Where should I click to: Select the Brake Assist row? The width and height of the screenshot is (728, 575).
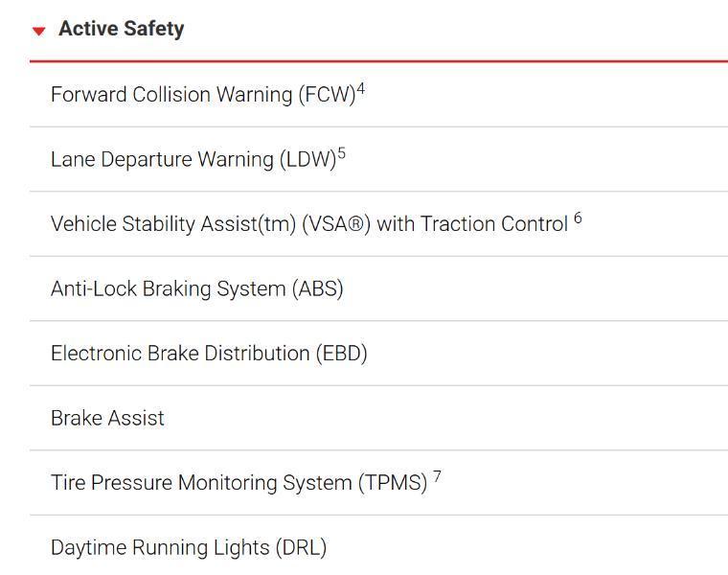pos(107,419)
